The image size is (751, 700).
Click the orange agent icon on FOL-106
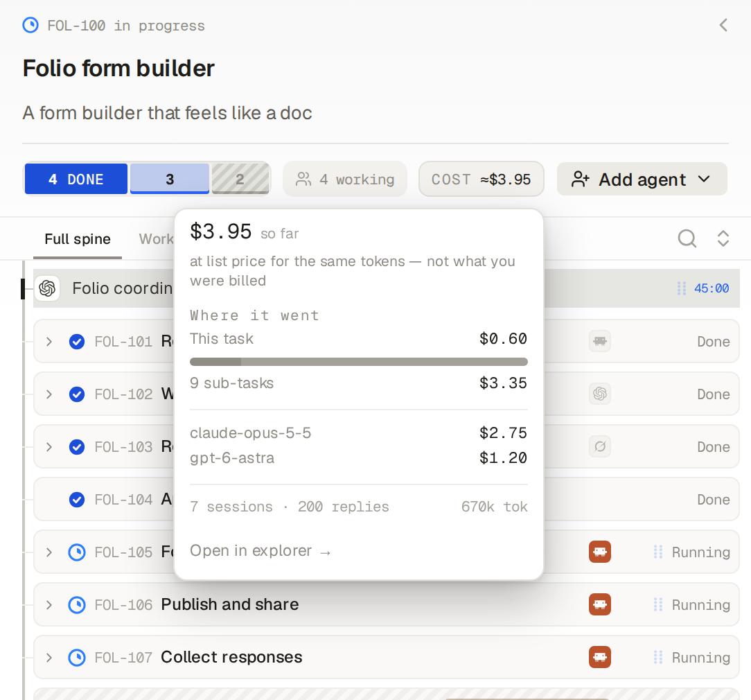pos(600,604)
